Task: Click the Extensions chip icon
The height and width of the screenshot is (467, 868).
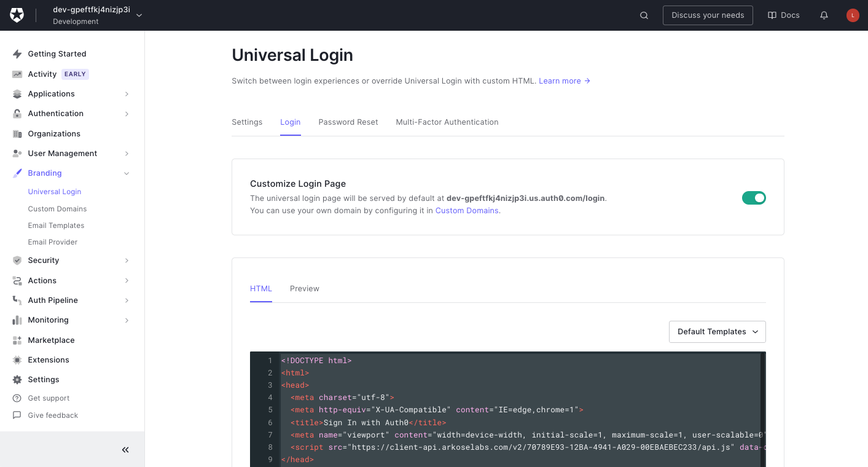Action: click(x=17, y=360)
